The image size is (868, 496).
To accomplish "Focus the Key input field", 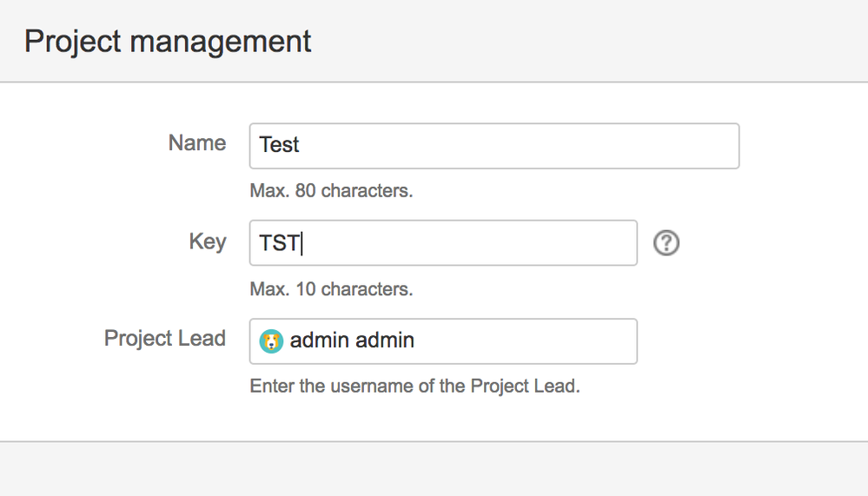I will tap(443, 243).
